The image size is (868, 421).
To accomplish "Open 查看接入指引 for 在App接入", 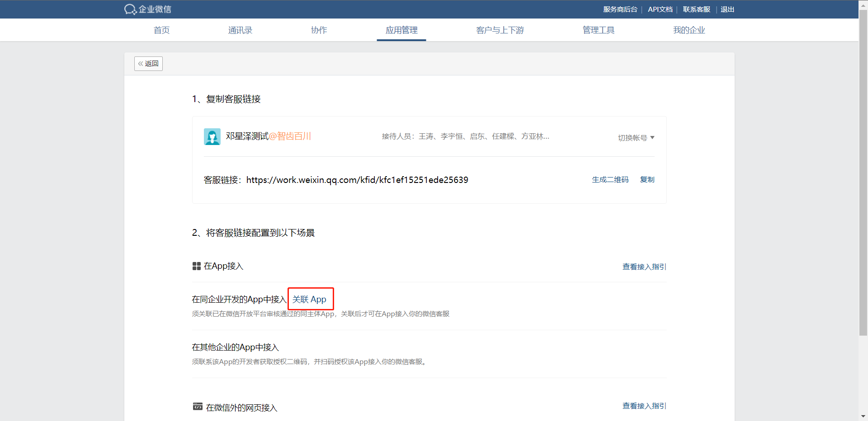I will tap(644, 267).
